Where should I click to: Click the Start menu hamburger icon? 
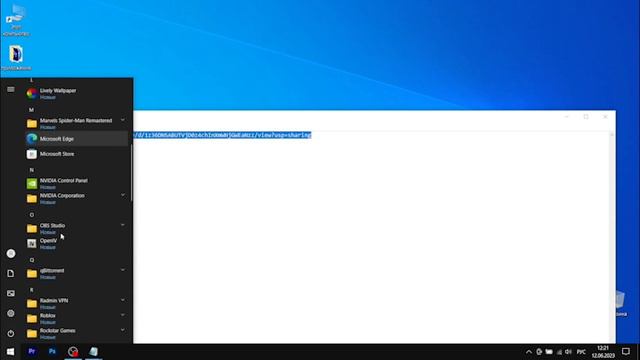point(11,89)
